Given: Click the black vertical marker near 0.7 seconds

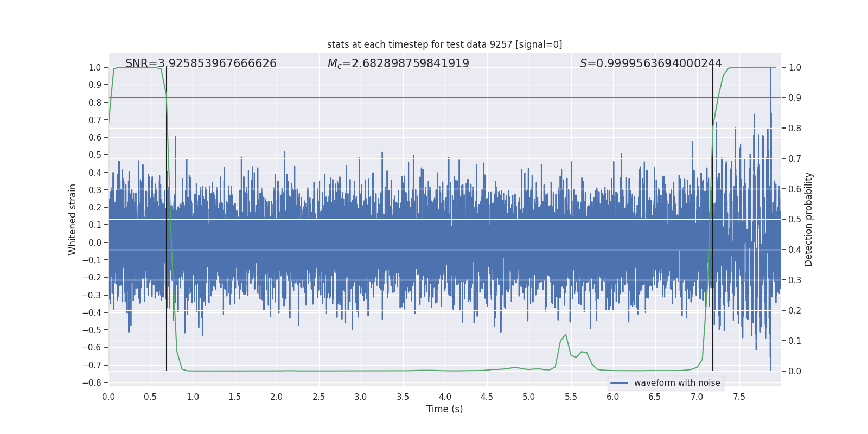Looking at the screenshot, I should point(167,219).
